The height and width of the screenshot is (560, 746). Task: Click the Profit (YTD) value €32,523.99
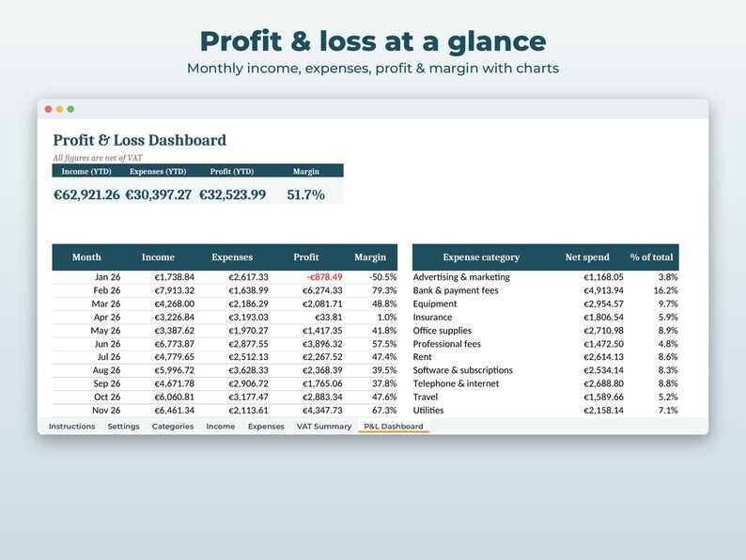point(232,194)
